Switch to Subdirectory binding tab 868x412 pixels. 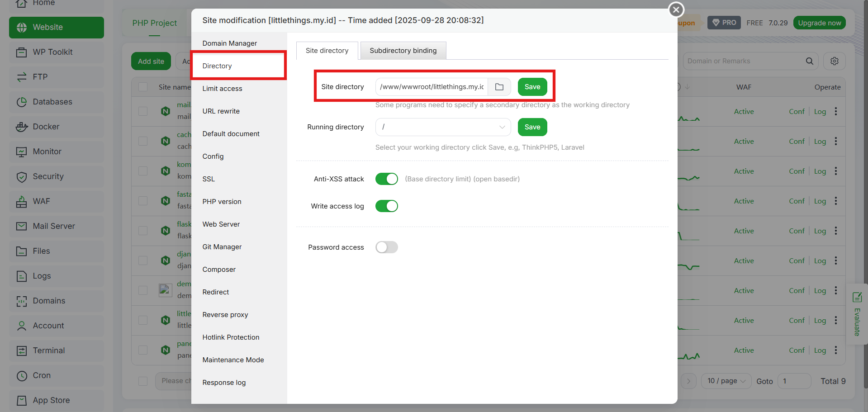pyautogui.click(x=403, y=51)
